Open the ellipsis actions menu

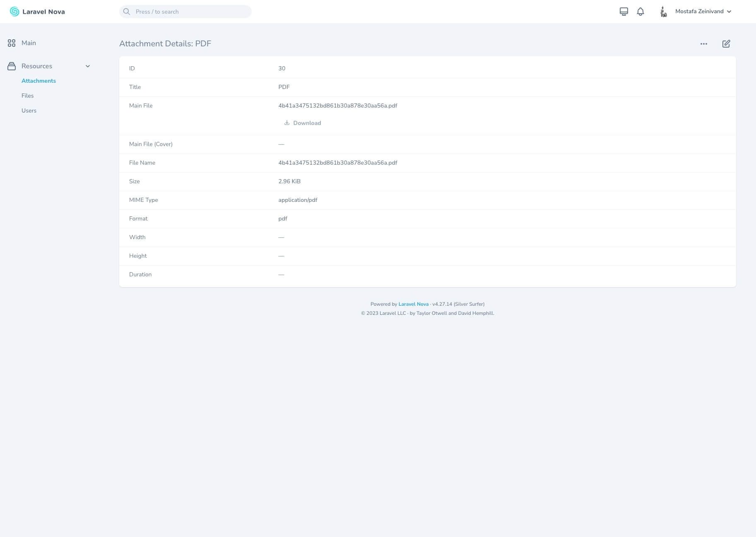(703, 43)
